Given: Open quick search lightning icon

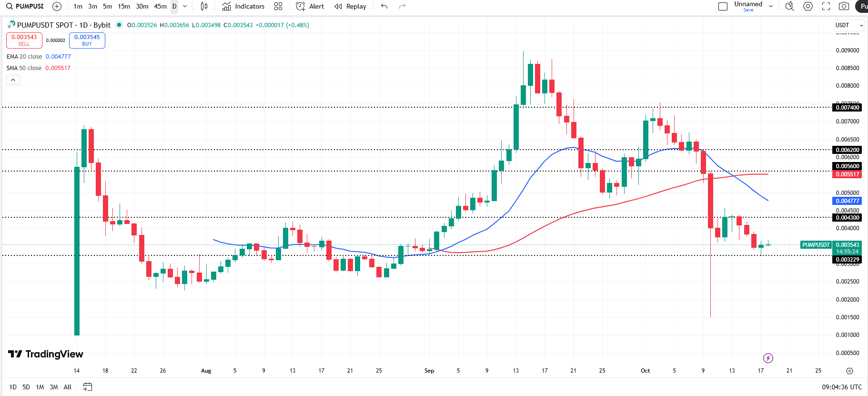Looking at the screenshot, I should (x=768, y=358).
